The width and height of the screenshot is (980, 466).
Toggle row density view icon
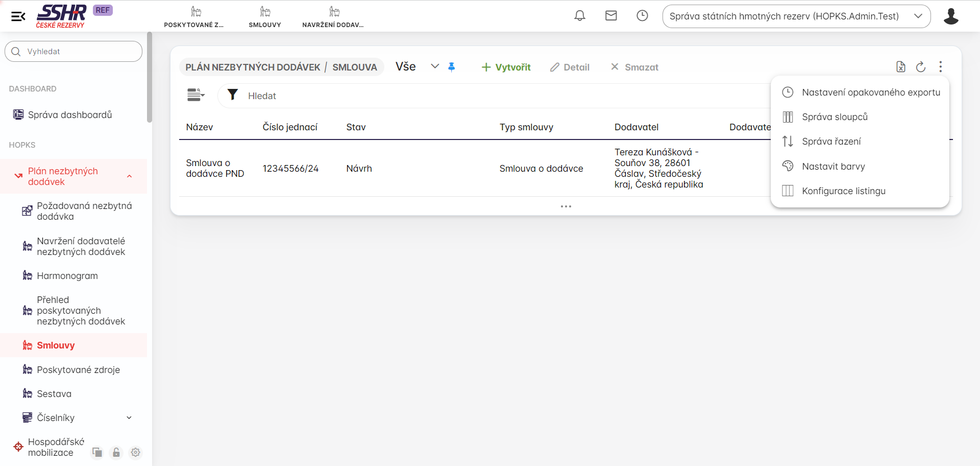[195, 95]
